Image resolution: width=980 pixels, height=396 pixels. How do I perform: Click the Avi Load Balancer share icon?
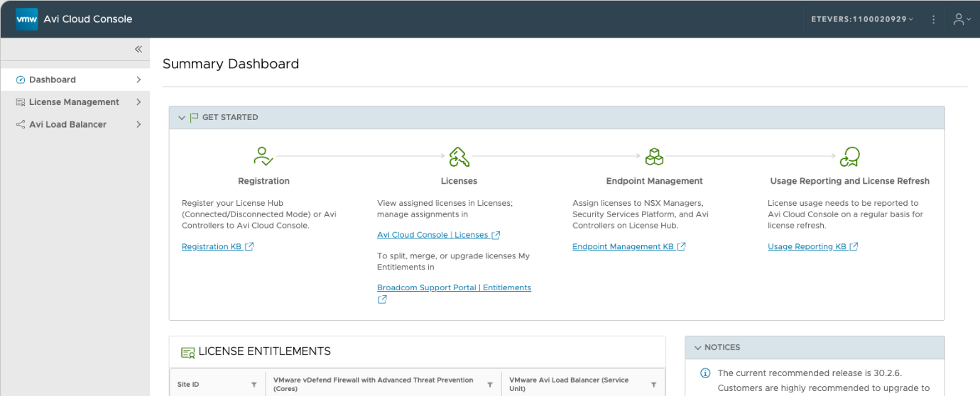point(20,124)
